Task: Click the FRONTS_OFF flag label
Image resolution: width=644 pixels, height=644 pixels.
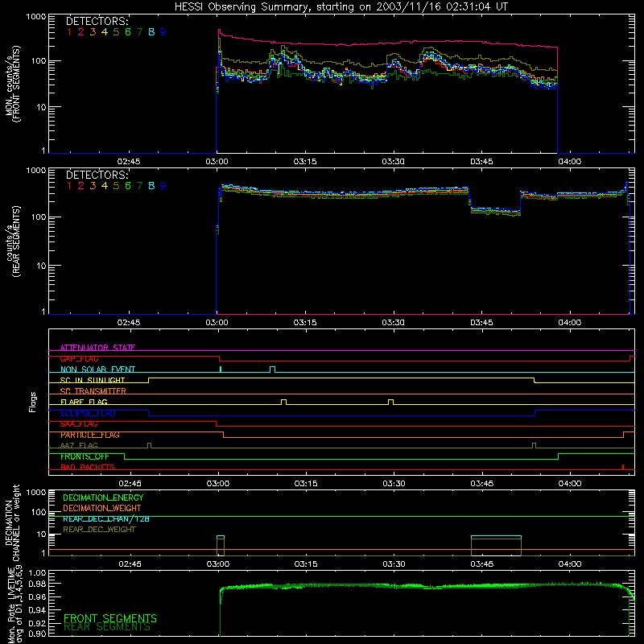Action: 85,456
